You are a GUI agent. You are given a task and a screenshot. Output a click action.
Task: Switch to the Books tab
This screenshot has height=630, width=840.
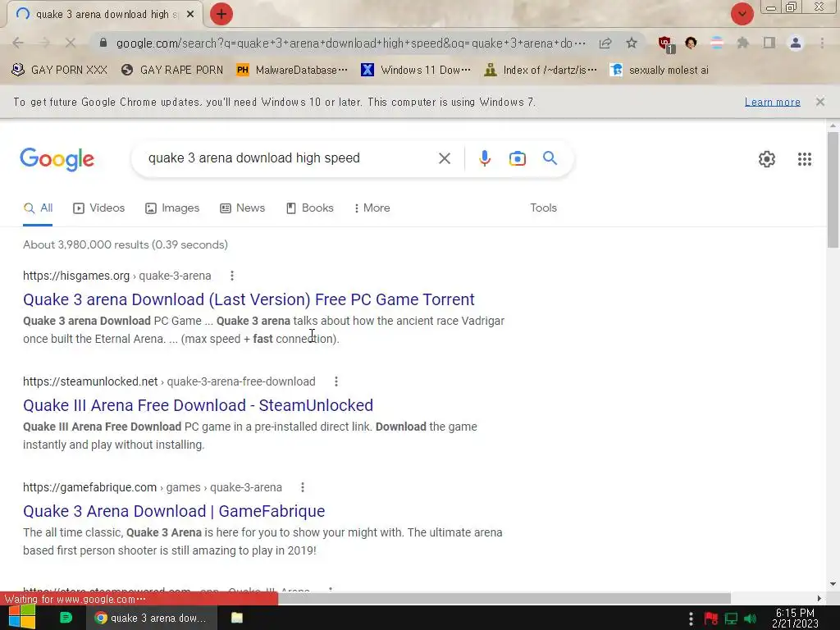(x=309, y=208)
